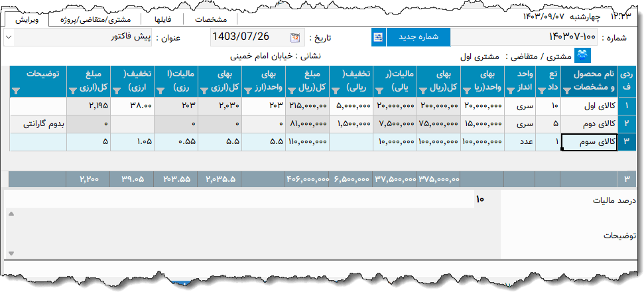Click the currency tax cell ۰.۵۵
This screenshot has width=644, height=292.
[x=176, y=142]
